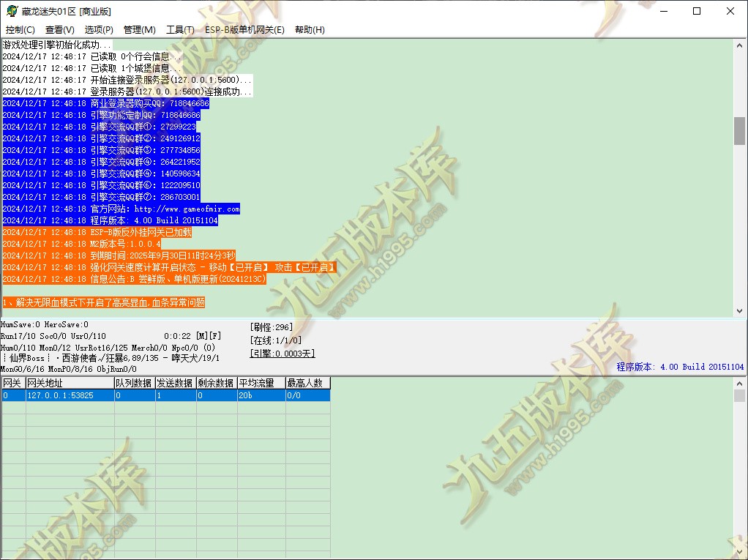
Task: Click the log panel scrollbar thumb
Action: [739, 131]
